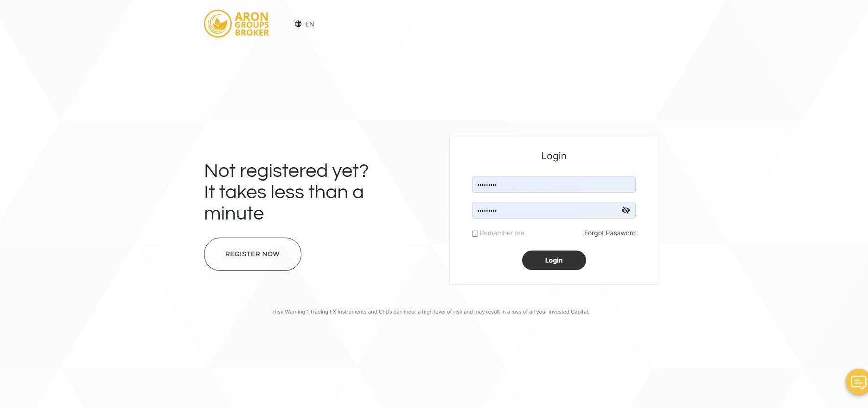Click the globe language icon

[x=298, y=24]
